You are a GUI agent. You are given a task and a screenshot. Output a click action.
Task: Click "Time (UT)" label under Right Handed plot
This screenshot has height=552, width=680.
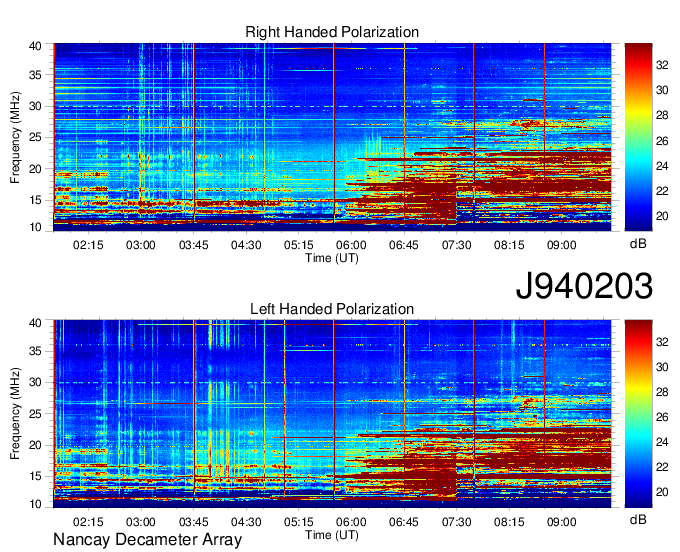point(332,258)
